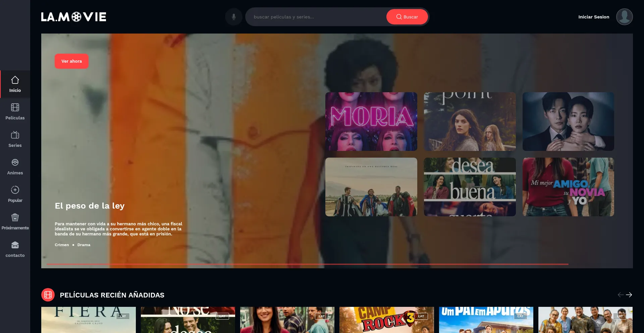Click the LA.MOVIE logo
This screenshot has width=644, height=333.
point(73,17)
